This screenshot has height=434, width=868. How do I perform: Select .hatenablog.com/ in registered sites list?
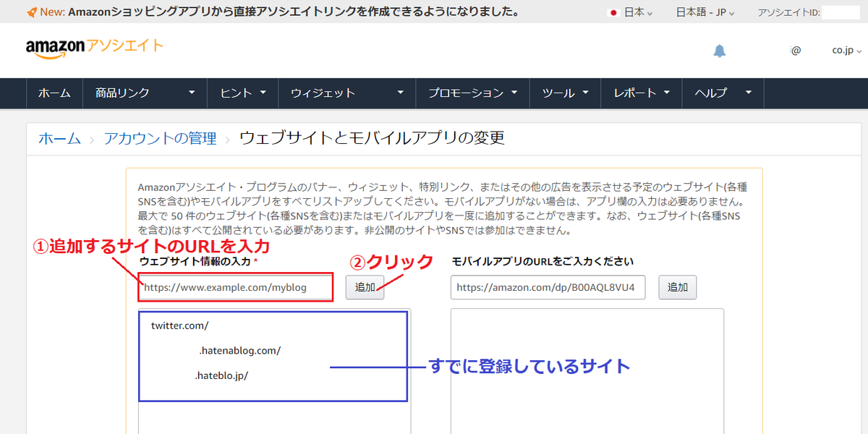click(x=239, y=351)
